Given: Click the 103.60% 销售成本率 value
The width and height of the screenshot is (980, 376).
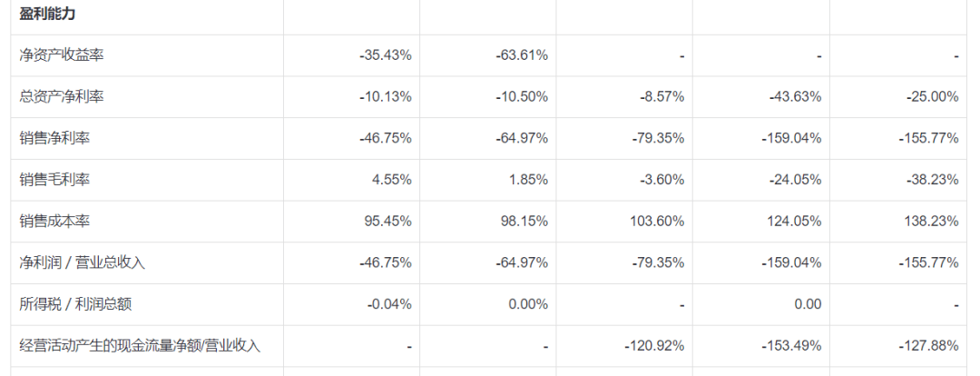Looking at the screenshot, I should click(655, 221).
